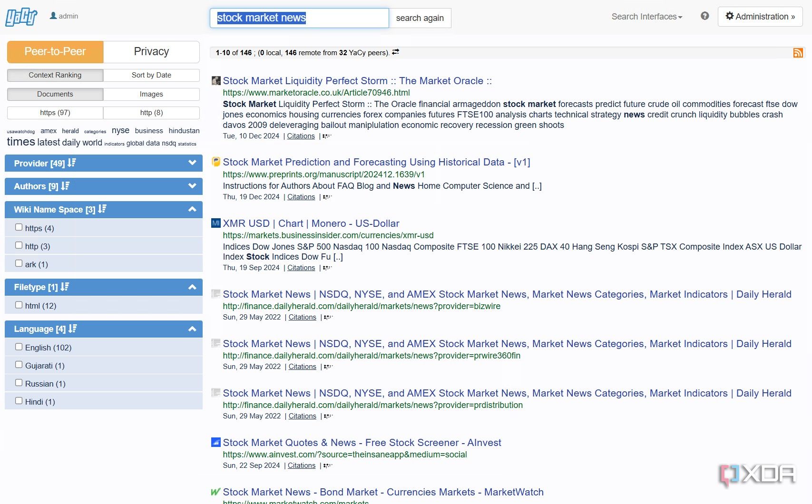Open Citations for the Market Oracle result

click(x=301, y=136)
